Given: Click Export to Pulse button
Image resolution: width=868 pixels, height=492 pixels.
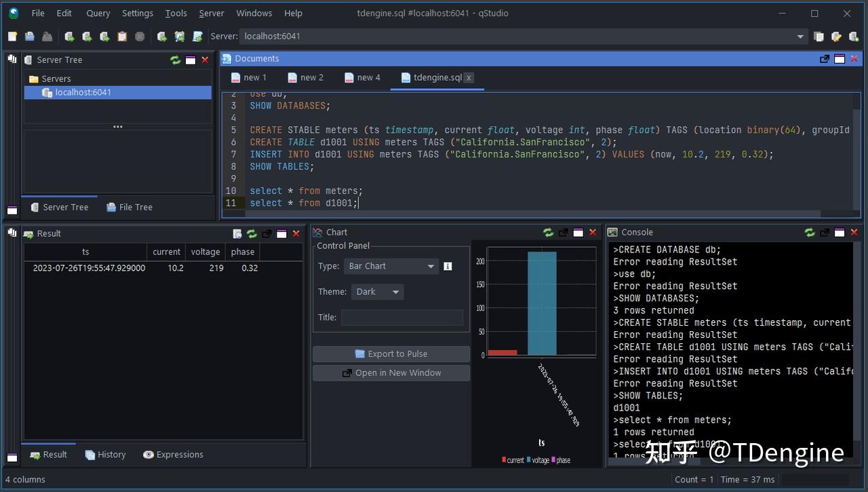Looking at the screenshot, I should point(391,354).
